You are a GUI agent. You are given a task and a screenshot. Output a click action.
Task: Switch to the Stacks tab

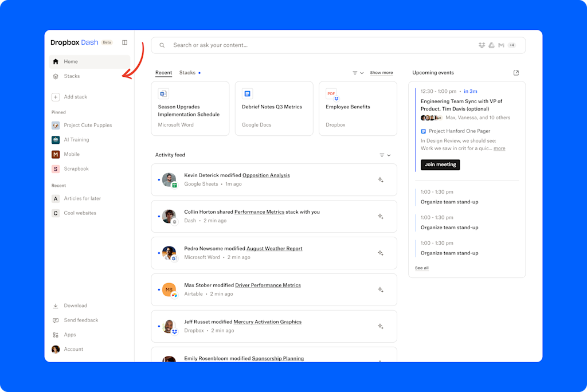coord(187,73)
